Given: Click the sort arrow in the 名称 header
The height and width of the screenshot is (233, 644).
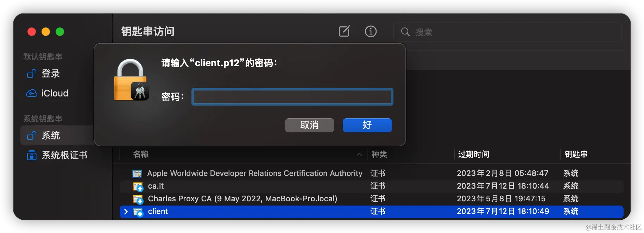Looking at the screenshot, I should pyautogui.click(x=359, y=154).
